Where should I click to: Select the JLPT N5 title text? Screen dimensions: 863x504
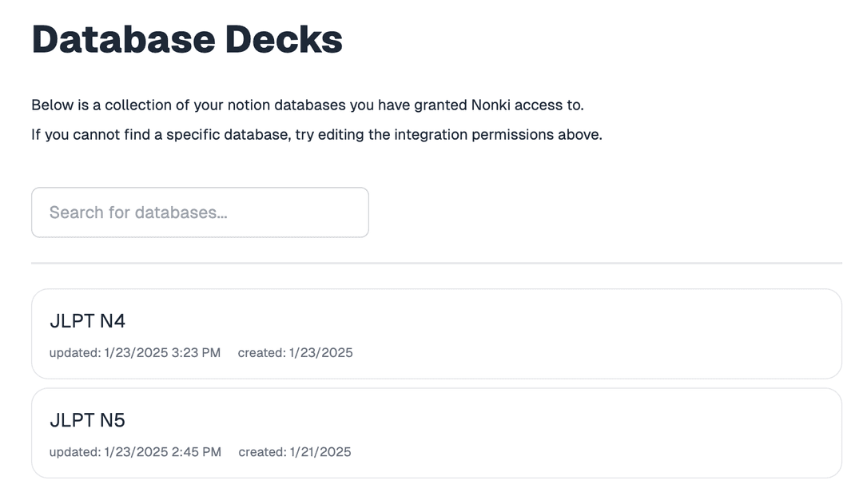point(88,420)
